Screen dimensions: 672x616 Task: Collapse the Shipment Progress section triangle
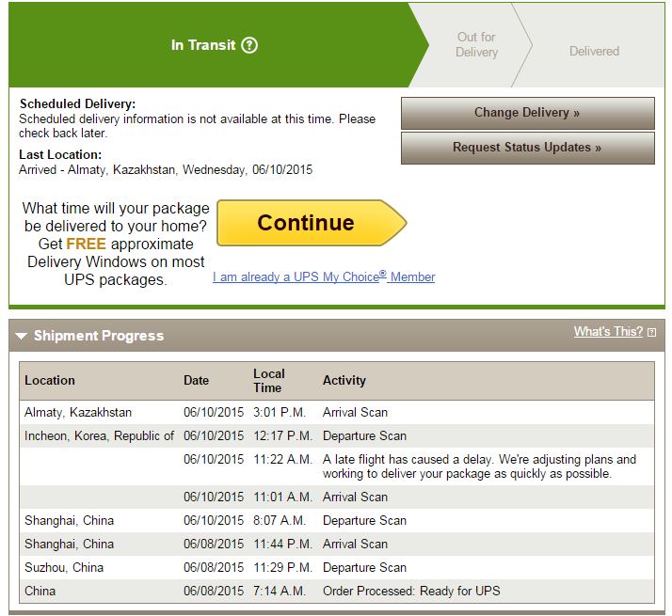pos(22,336)
